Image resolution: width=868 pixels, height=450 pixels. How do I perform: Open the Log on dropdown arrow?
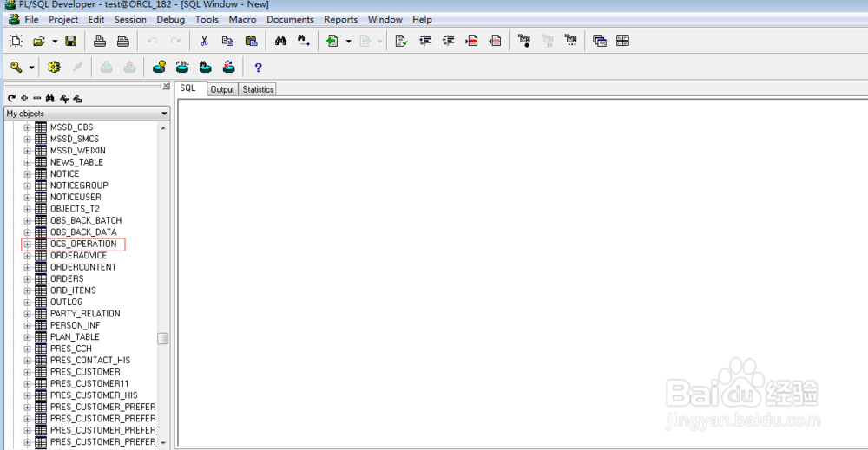pyautogui.click(x=31, y=68)
